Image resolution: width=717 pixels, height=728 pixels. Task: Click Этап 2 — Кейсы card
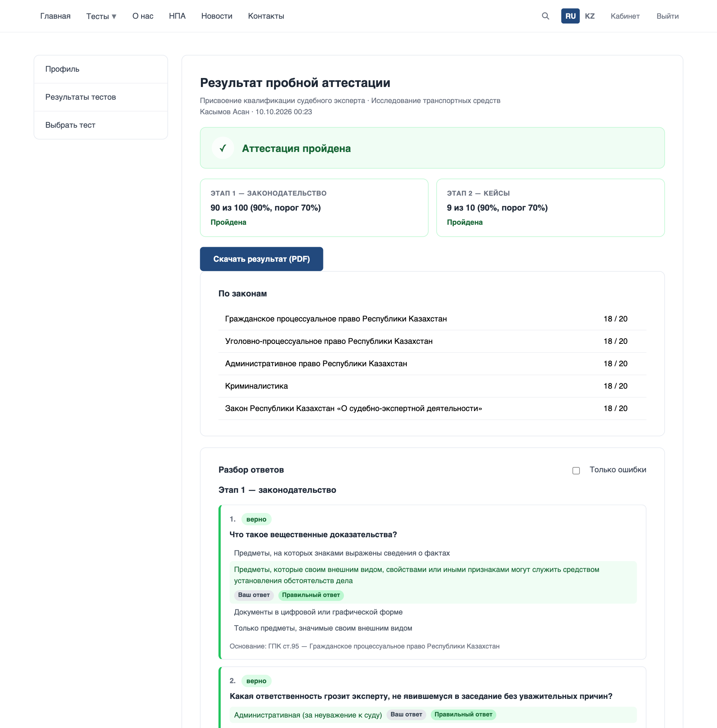click(550, 208)
